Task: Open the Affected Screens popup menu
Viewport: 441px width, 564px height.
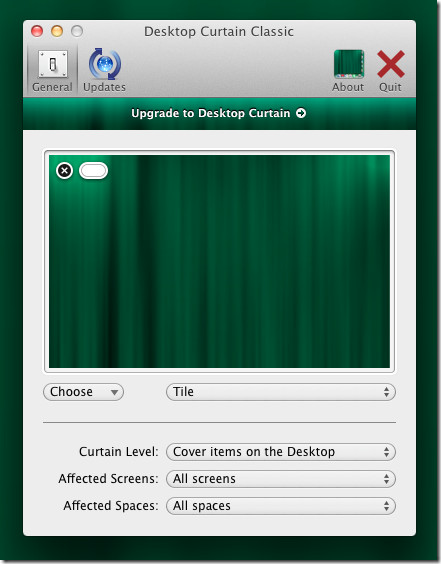Action: [x=281, y=479]
